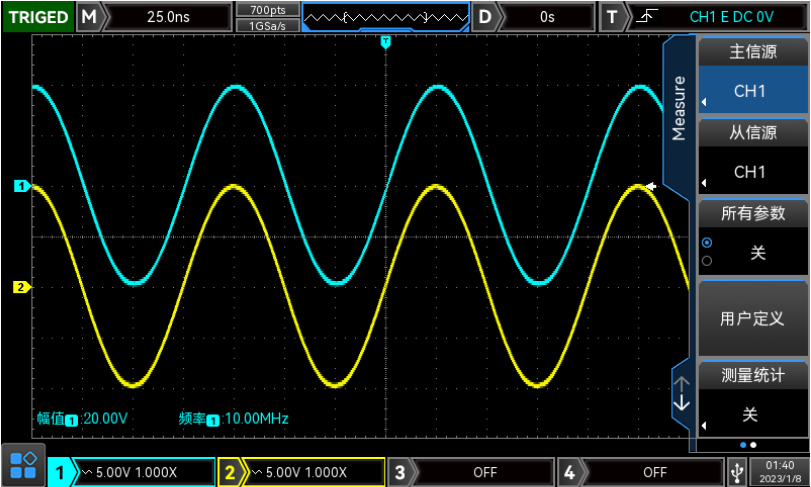Select channel 1 tab 5.00V
This screenshot has width=811, height=487.
point(132,472)
